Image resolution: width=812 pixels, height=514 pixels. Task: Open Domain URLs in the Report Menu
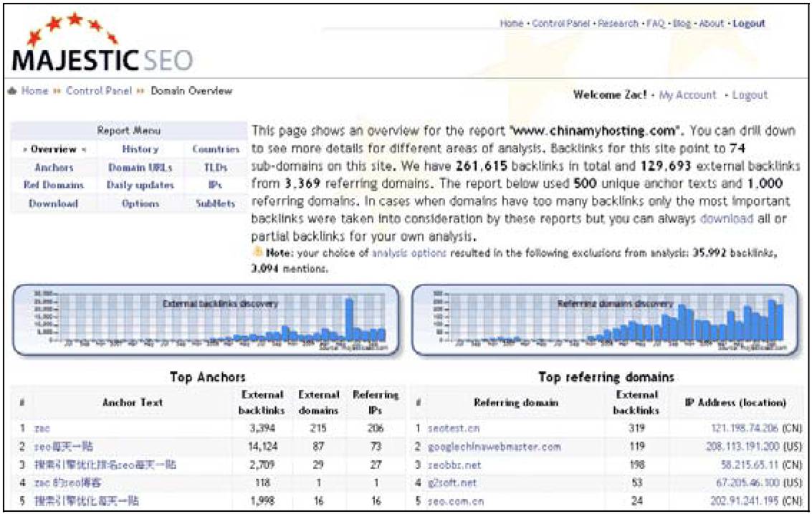[140, 167]
